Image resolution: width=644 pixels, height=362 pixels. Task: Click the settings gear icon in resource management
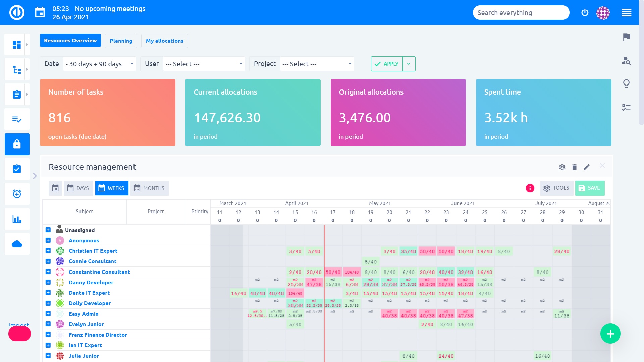562,167
